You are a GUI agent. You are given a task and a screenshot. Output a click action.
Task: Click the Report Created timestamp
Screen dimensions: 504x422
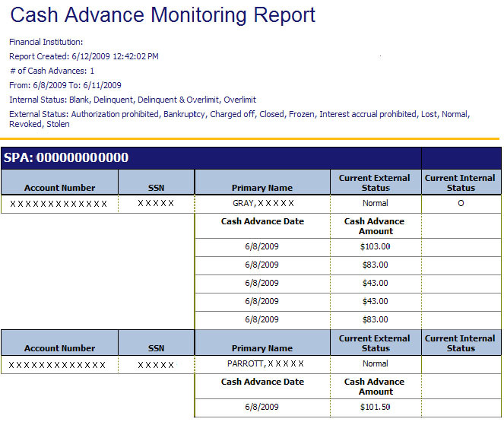tap(84, 56)
